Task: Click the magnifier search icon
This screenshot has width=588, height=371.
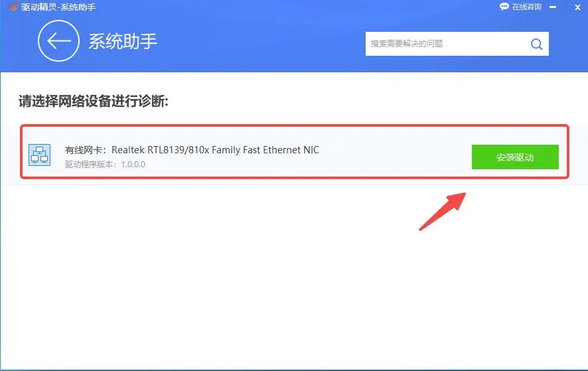Action: (536, 44)
